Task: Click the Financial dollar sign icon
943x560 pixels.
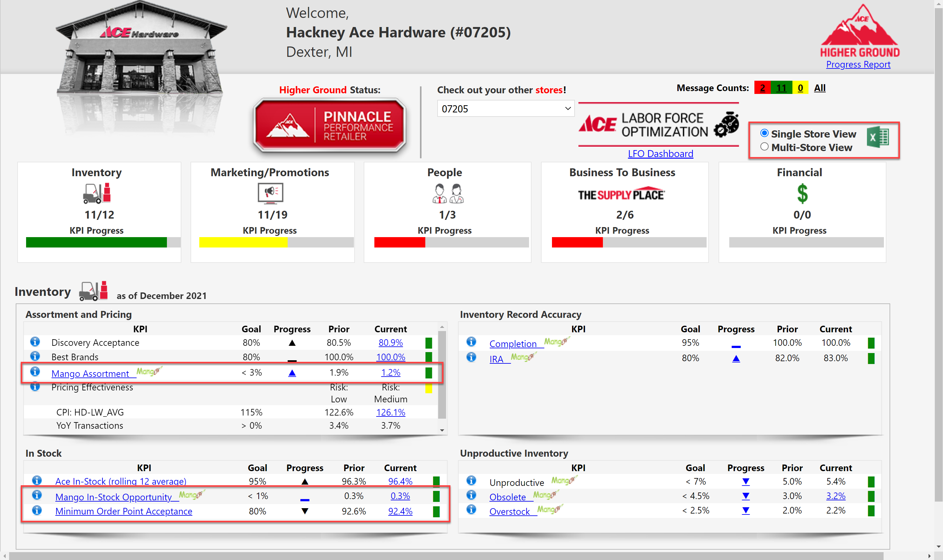Action: click(802, 193)
